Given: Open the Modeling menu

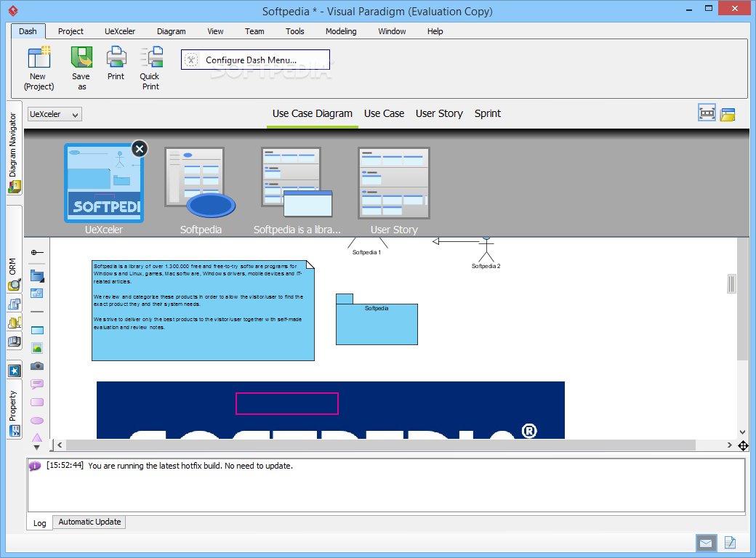Looking at the screenshot, I should click(x=341, y=31).
